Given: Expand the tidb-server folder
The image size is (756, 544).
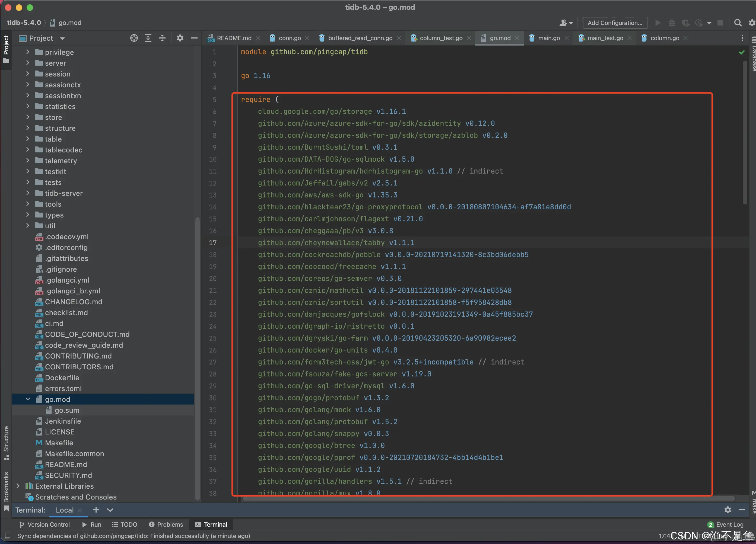Looking at the screenshot, I should [28, 193].
